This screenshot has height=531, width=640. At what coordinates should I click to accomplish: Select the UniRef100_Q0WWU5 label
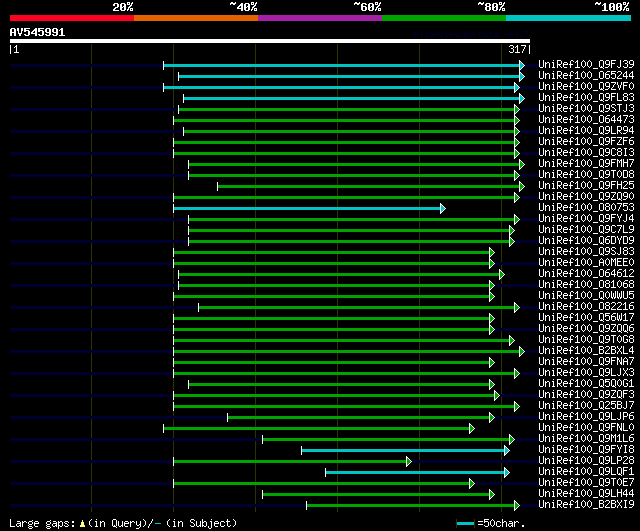pos(586,295)
